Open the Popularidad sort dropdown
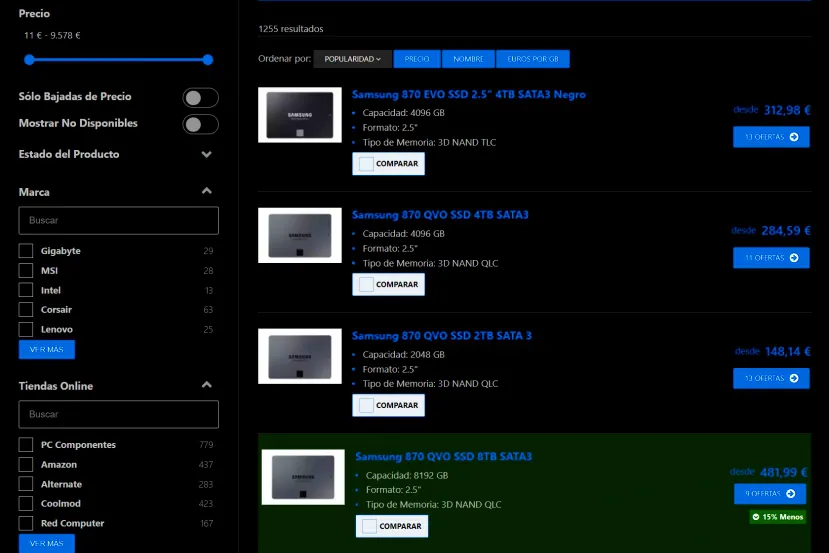Screen dimensions: 829x553 click(352, 59)
